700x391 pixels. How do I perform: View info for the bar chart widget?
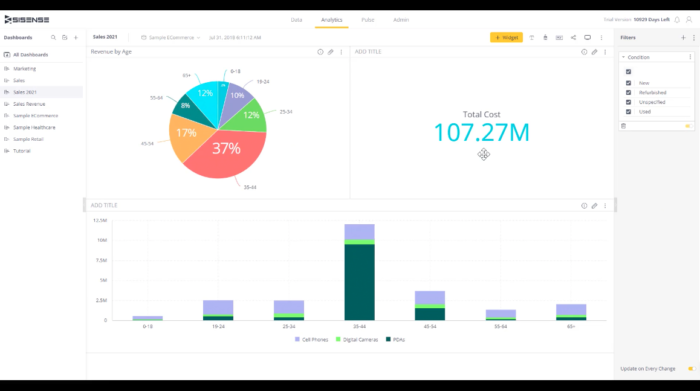point(584,205)
